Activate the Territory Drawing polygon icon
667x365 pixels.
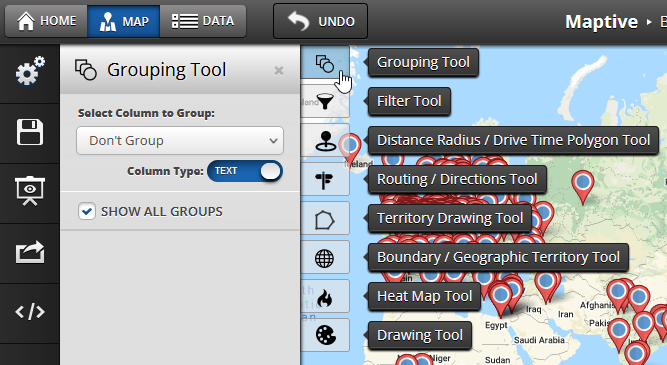pyautogui.click(x=325, y=219)
